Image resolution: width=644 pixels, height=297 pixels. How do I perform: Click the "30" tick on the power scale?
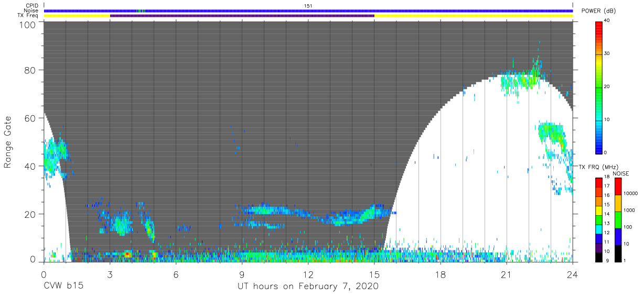[606, 54]
